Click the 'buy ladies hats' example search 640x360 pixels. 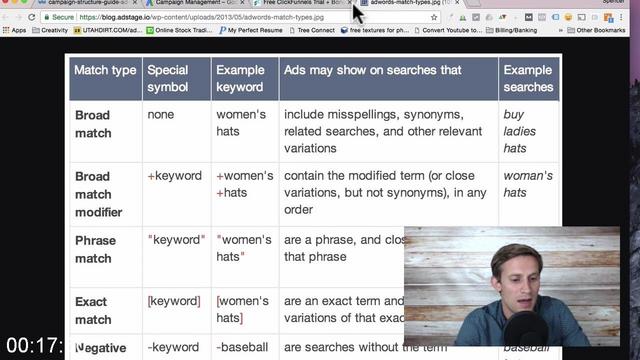pos(519,131)
